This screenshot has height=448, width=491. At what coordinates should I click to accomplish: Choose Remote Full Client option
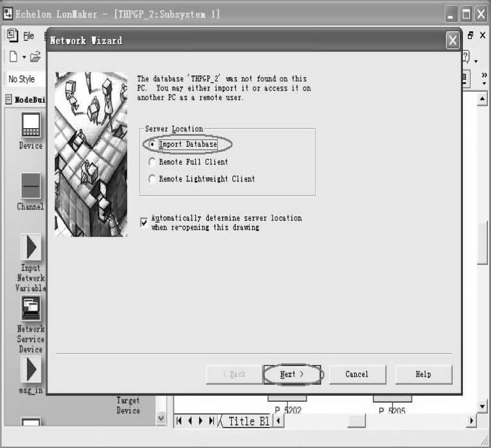pos(152,162)
